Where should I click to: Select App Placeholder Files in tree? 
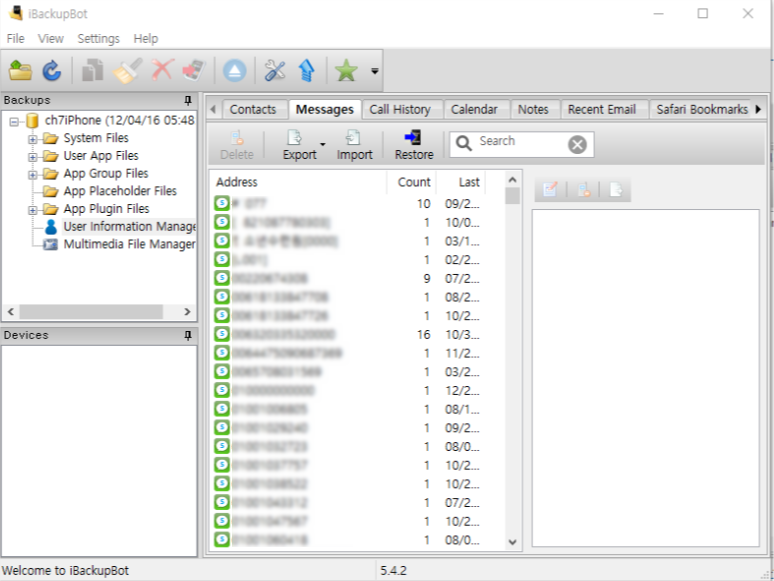[x=120, y=191]
